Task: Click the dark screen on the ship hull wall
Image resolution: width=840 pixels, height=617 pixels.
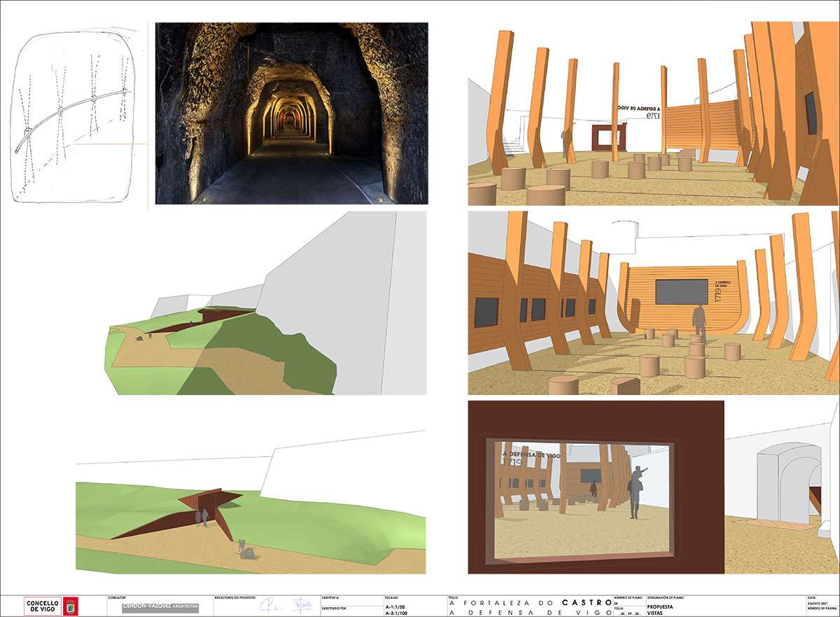Action: [x=681, y=291]
